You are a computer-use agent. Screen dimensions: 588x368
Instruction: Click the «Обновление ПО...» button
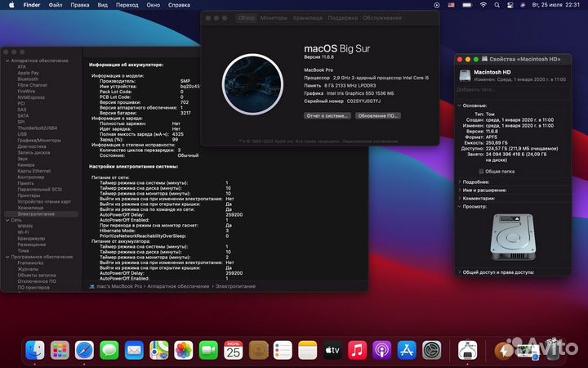[378, 115]
